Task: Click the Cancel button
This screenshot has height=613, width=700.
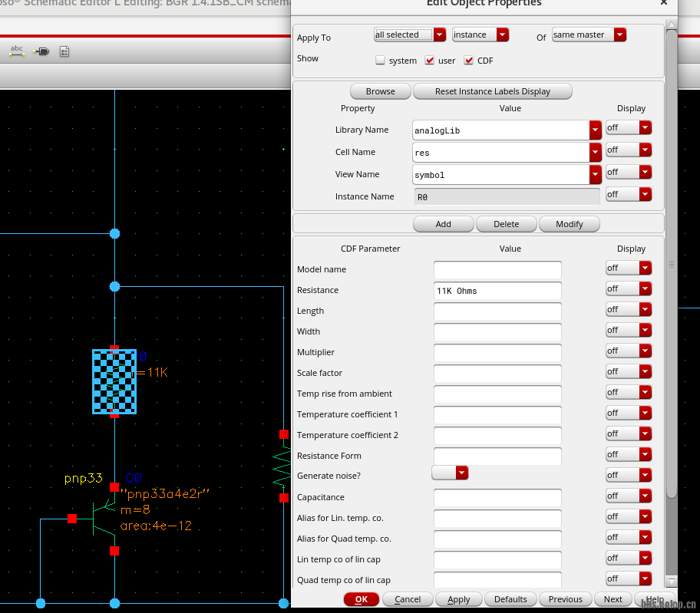Action: (x=408, y=599)
